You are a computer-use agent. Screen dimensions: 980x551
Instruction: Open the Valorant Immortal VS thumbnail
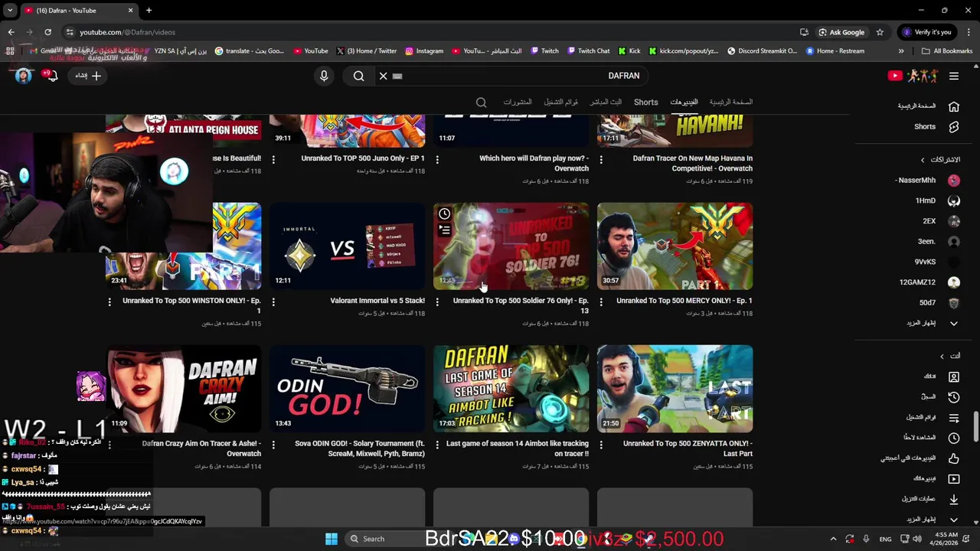347,246
